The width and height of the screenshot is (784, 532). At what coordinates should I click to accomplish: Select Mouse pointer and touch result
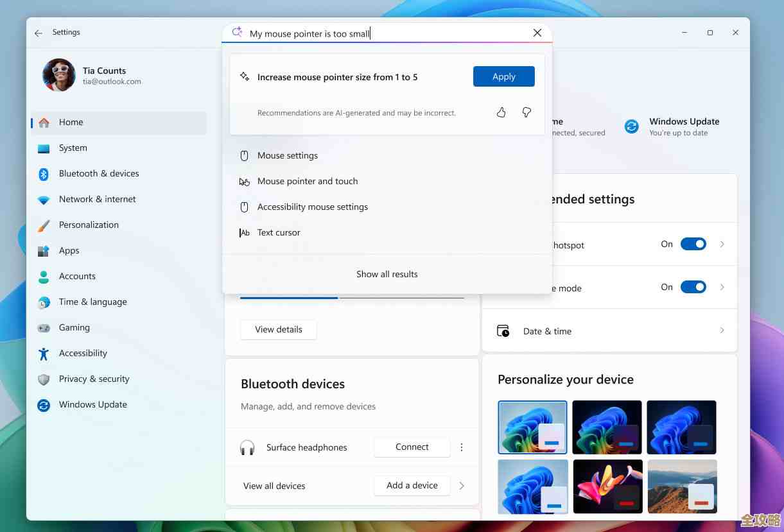308,181
